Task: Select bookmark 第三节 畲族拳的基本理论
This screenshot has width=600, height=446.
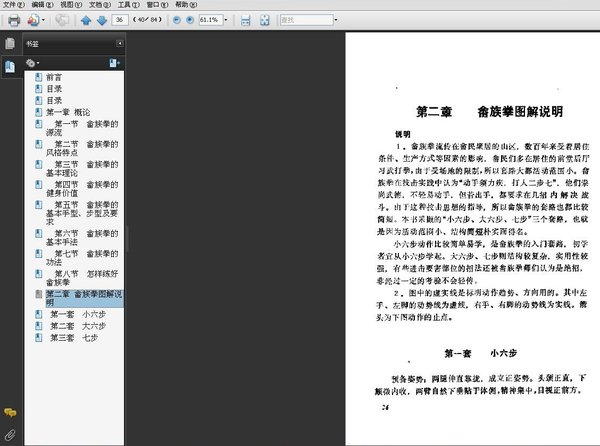Action: click(x=82, y=169)
